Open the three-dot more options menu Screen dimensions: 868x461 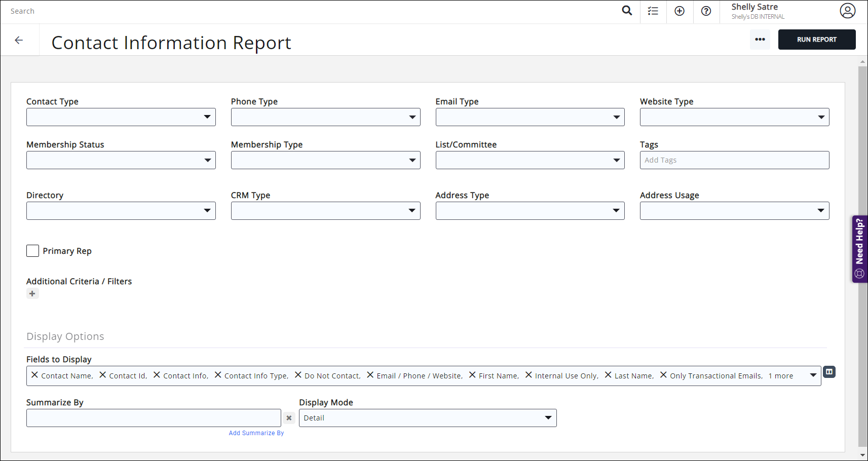(760, 40)
